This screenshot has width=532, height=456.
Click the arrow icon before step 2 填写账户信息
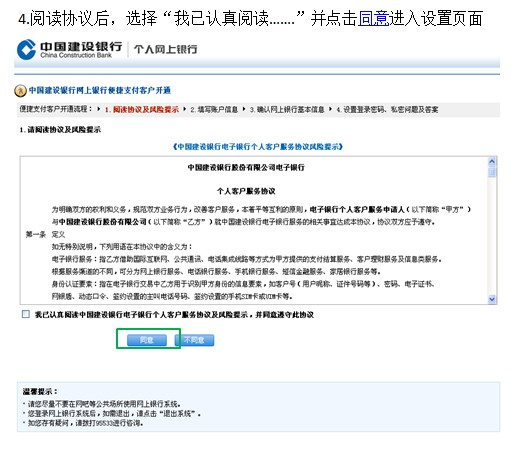[184, 109]
